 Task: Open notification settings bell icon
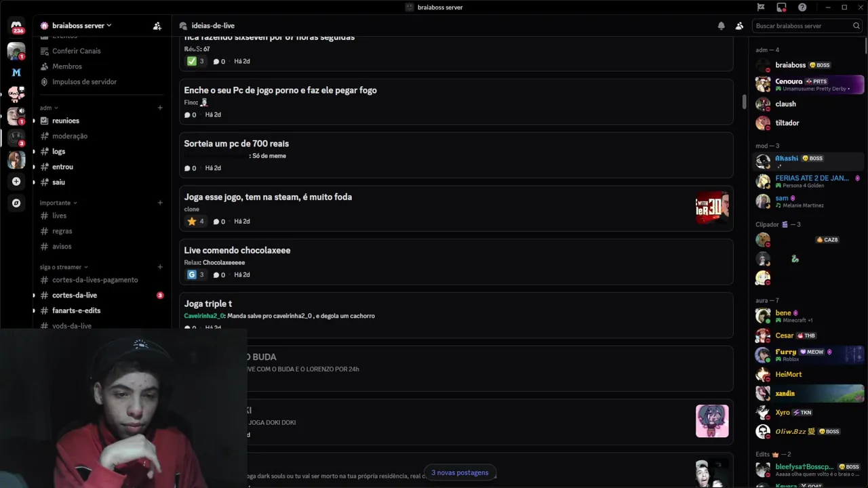click(x=722, y=26)
